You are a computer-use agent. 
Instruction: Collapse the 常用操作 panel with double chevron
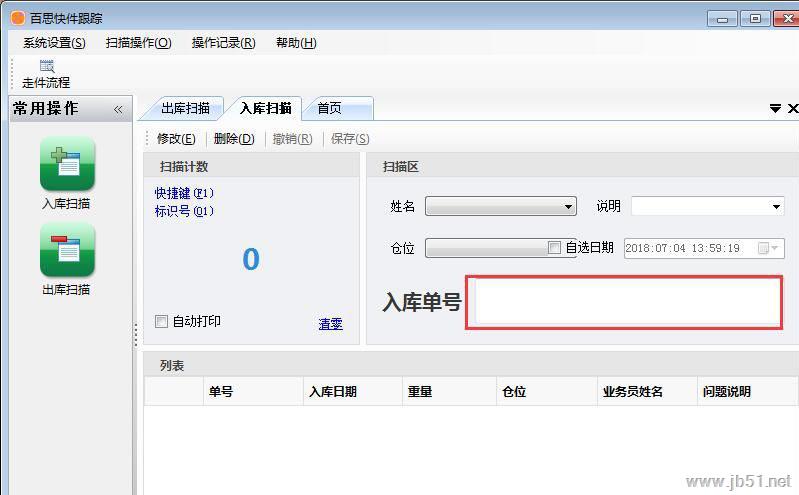tap(118, 109)
